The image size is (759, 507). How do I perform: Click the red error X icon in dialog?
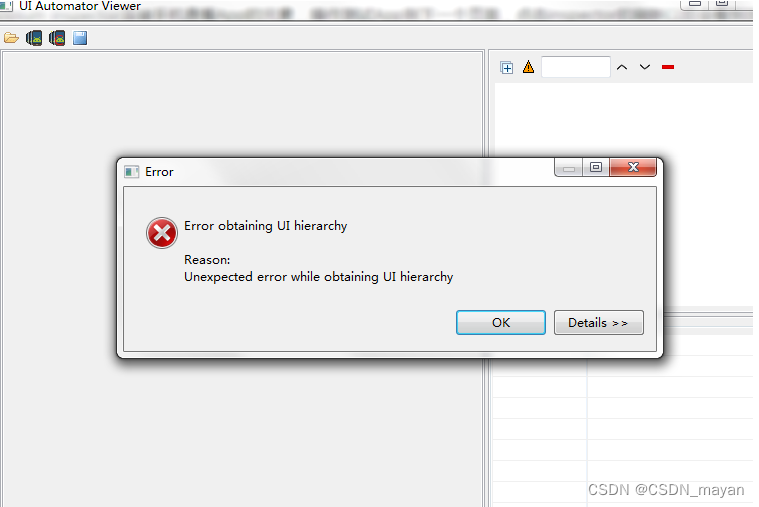[162, 233]
